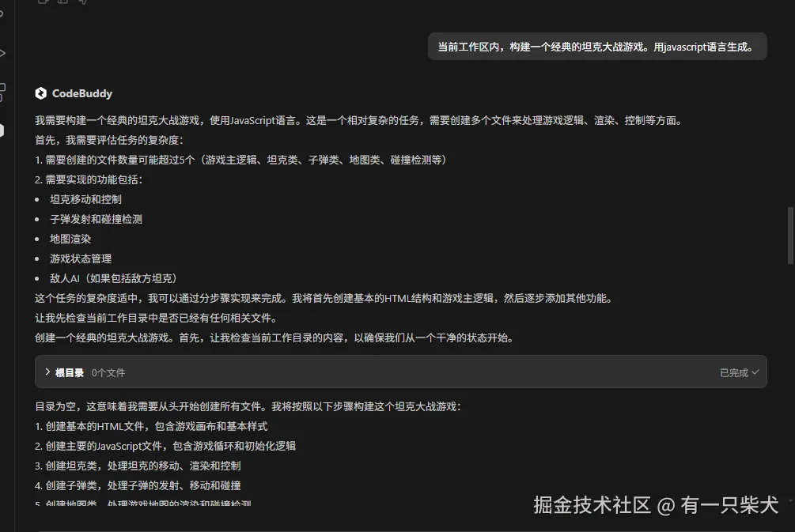This screenshot has width=795, height=532.
Task: Click the user's prompt message bubble
Action: 596,46
